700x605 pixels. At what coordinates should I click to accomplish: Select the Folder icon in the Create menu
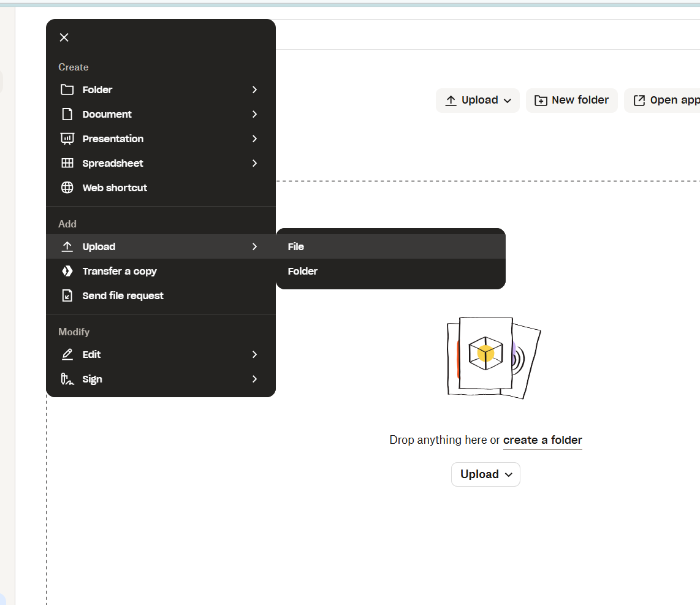pyautogui.click(x=67, y=89)
